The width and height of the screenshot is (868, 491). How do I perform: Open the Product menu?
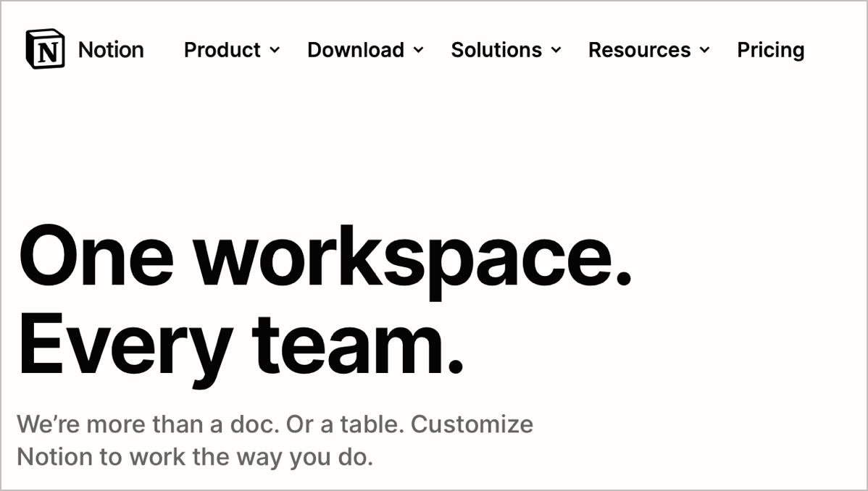click(222, 50)
